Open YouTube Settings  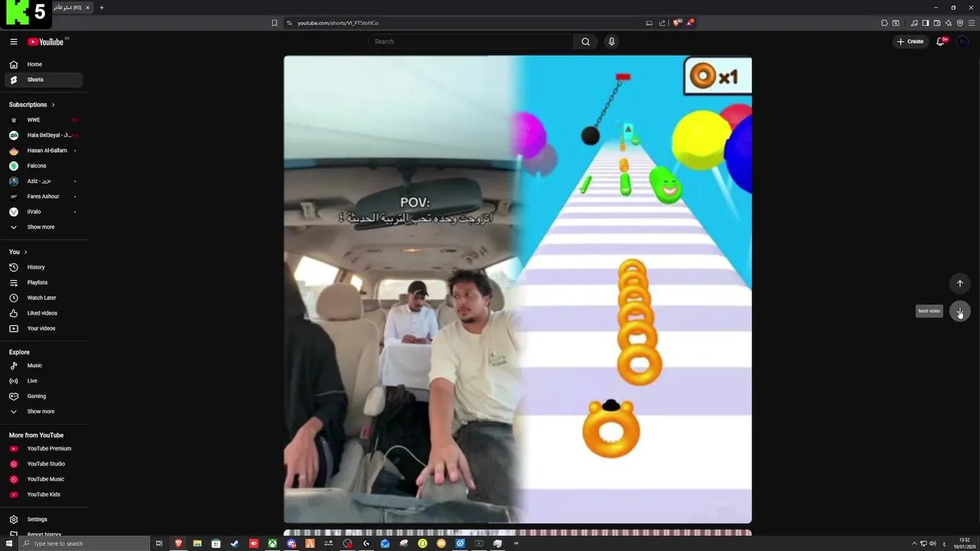click(x=44, y=519)
